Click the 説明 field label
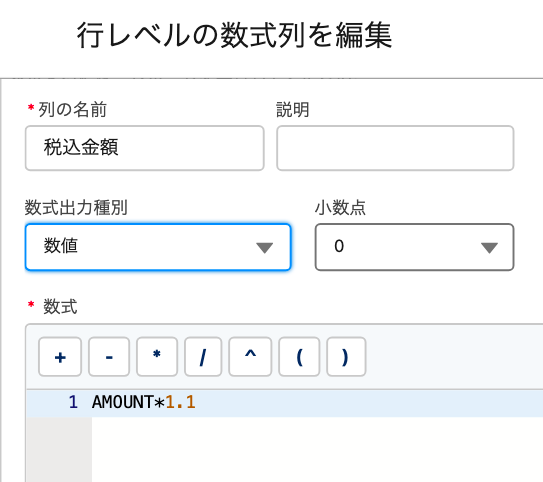The width and height of the screenshot is (543, 482). (293, 110)
